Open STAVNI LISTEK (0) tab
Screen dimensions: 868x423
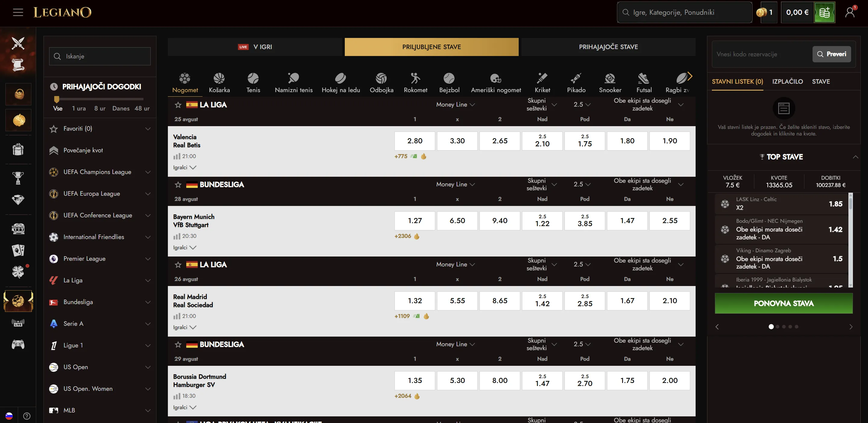pos(737,81)
